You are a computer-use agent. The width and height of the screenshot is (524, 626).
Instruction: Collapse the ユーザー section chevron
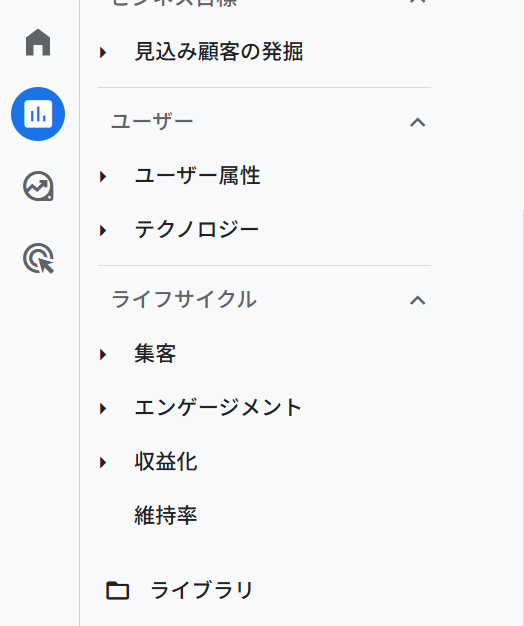pyautogui.click(x=417, y=122)
